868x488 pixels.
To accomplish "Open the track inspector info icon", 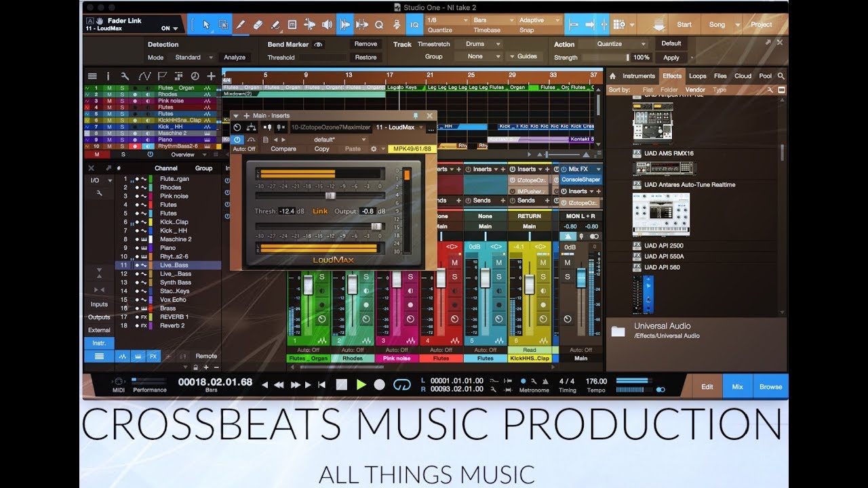I will point(108,76).
